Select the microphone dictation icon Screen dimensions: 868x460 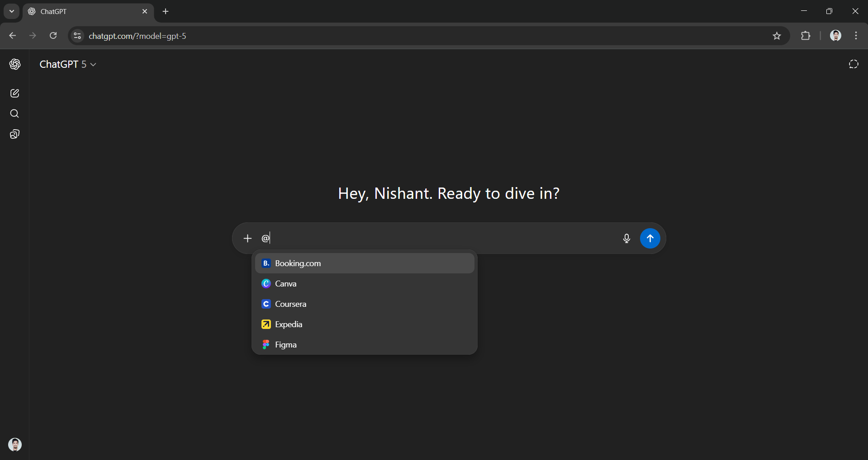[x=626, y=238]
